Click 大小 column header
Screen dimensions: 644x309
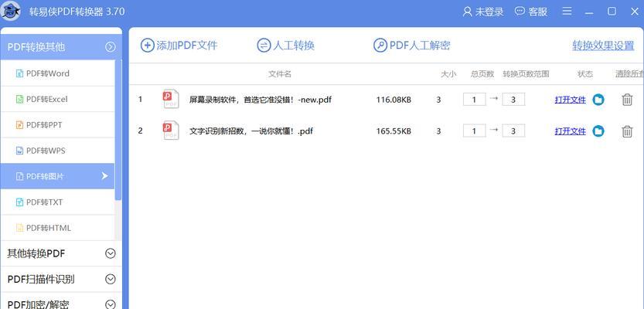(x=448, y=74)
